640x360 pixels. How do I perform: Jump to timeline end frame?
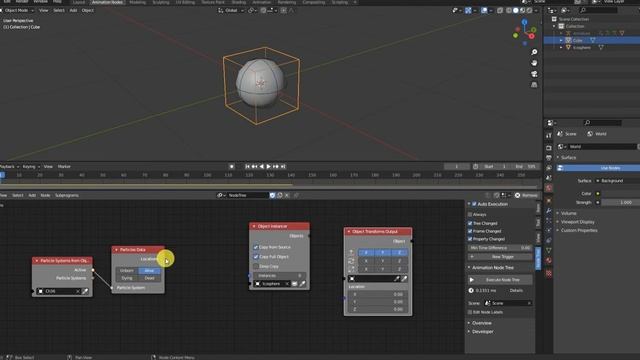(x=283, y=167)
